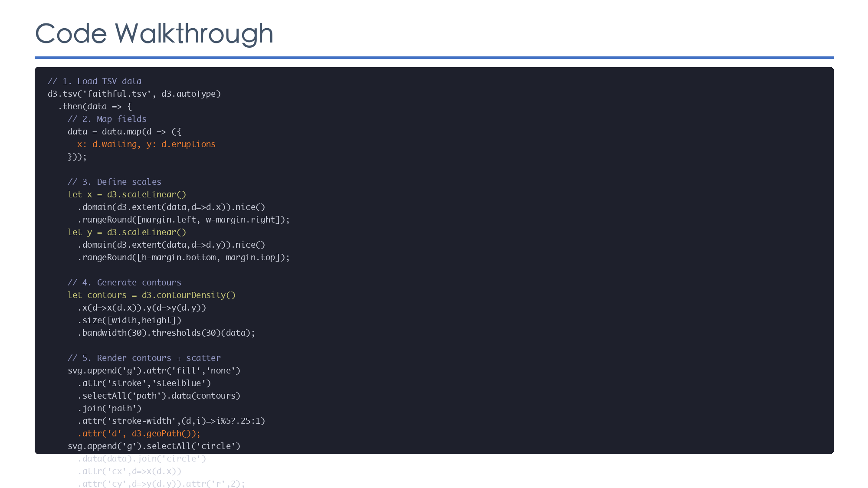Click the comment '// 2. Map fields'
The height and width of the screenshot is (488, 868).
pos(107,119)
